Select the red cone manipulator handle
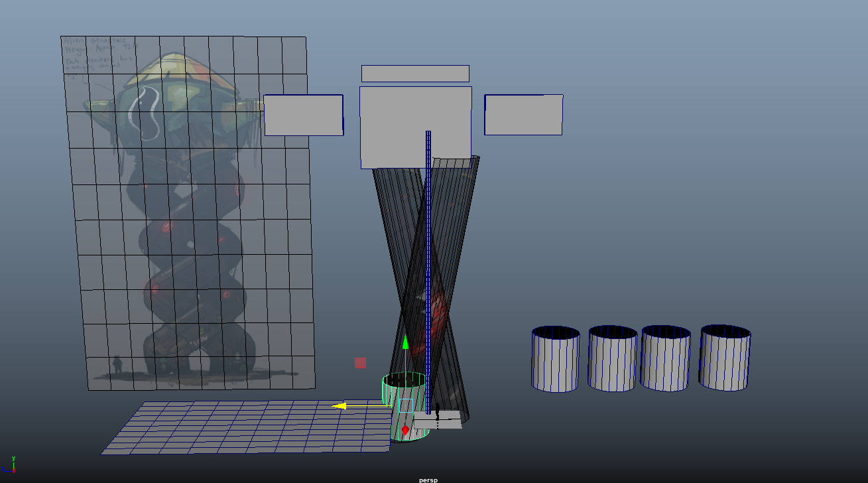 [405, 430]
